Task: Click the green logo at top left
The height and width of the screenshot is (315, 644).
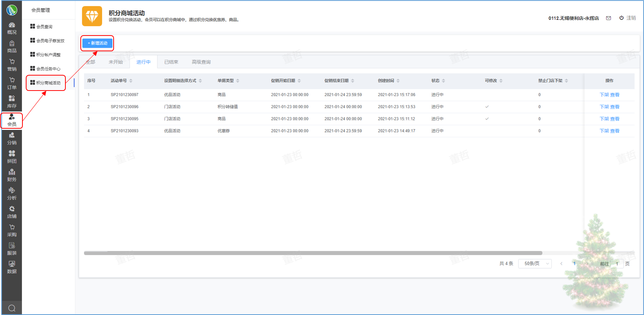Action: click(x=12, y=10)
